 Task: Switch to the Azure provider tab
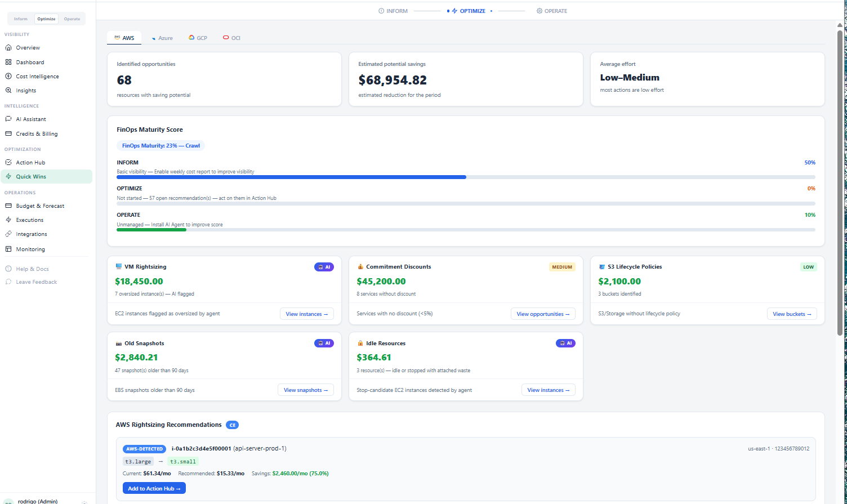coord(162,38)
